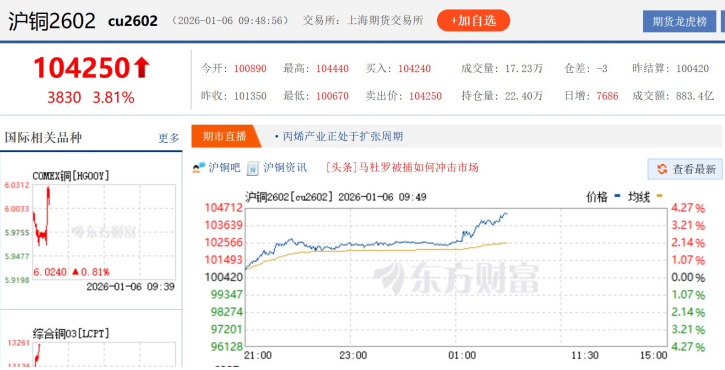This screenshot has width=725, height=370.
Task: Click the 沪铜资讯 news icon
Action: pos(253,168)
